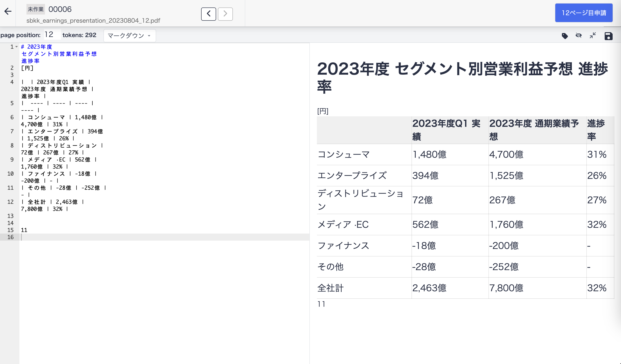
Task: Click editor line 2 text [円]
Action: tap(27, 68)
